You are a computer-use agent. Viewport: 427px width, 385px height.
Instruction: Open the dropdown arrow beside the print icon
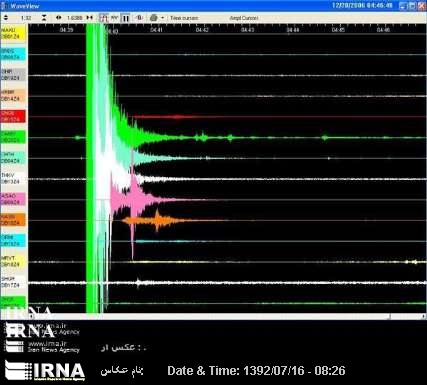[162, 18]
